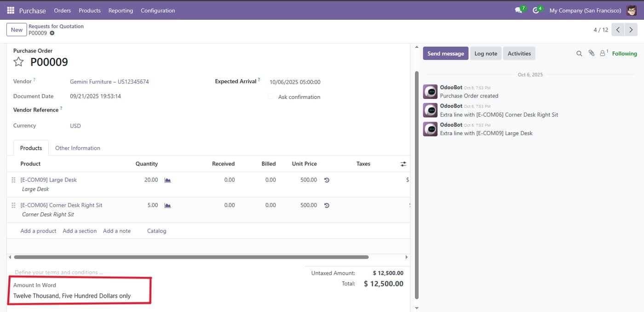This screenshot has height=312, width=644.
Task: Grab the drag handle of Corner Desk line
Action: (x=13, y=205)
